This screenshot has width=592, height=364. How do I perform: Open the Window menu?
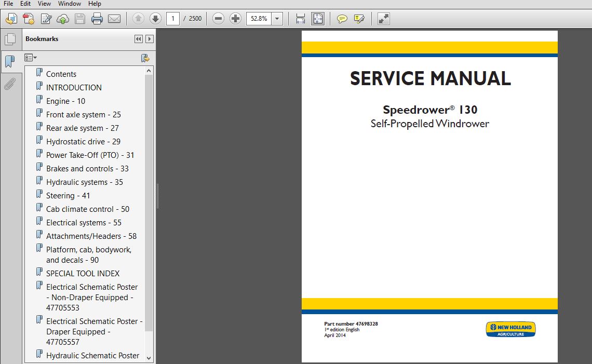click(x=69, y=4)
